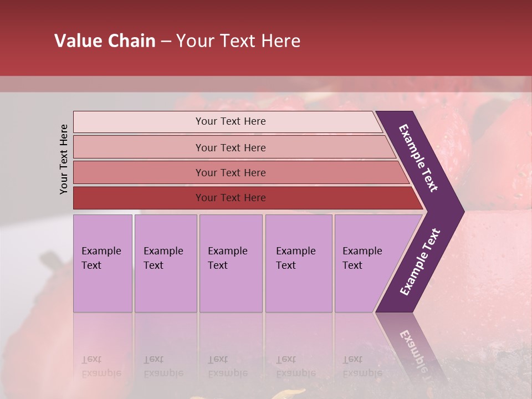Select the second pink "Your Text Here" bar

click(x=230, y=147)
